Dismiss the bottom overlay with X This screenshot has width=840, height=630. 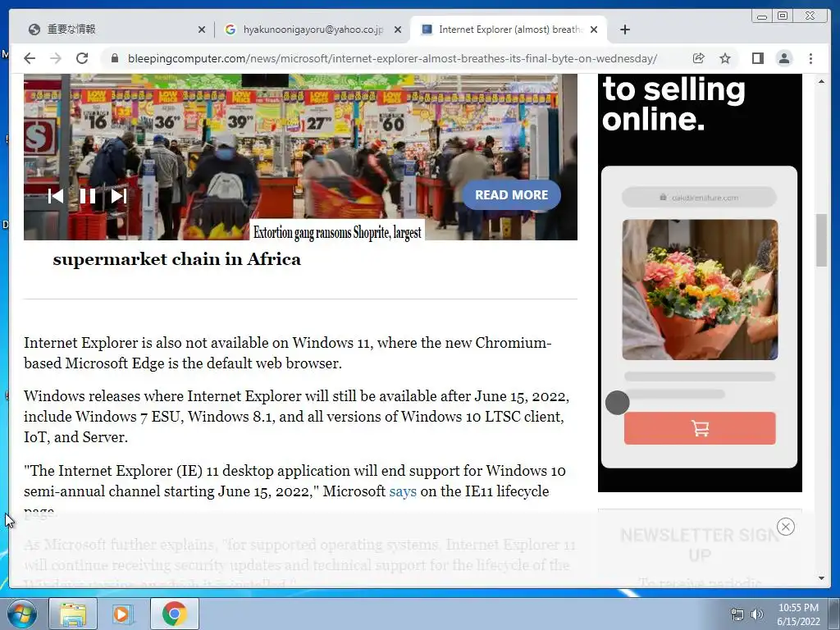coord(785,527)
